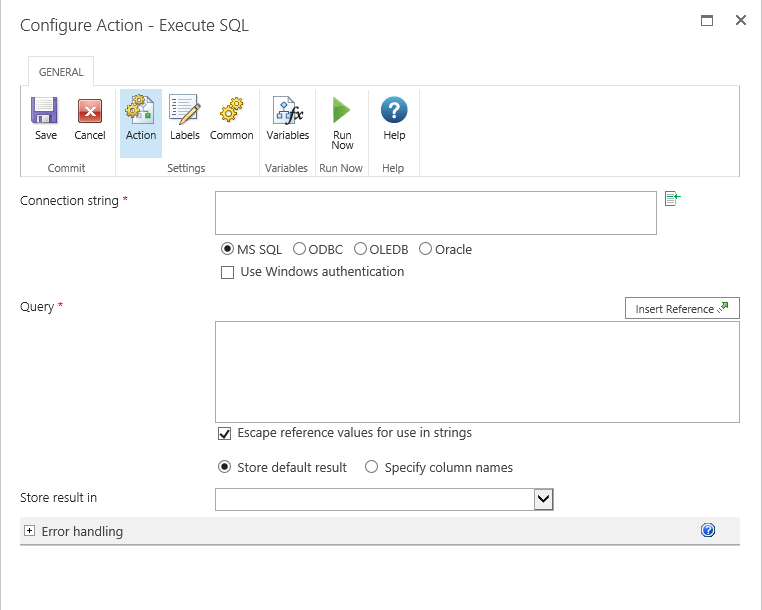Click the Error handling section label
This screenshot has width=762, height=610.
coord(82,531)
